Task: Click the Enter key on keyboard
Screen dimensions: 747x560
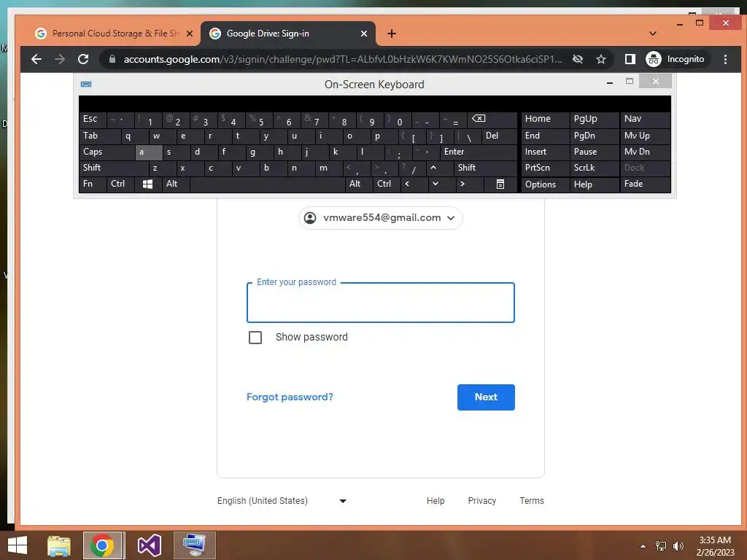Action: tap(479, 152)
